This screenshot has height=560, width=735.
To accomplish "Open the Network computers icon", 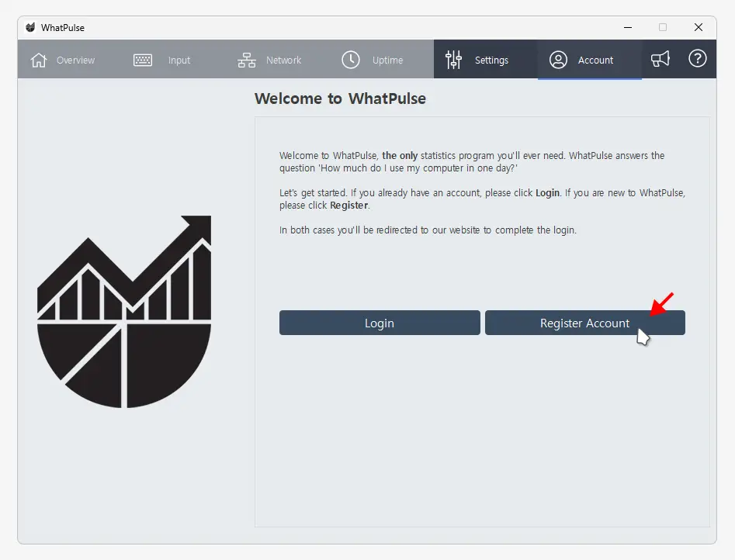I will (247, 60).
